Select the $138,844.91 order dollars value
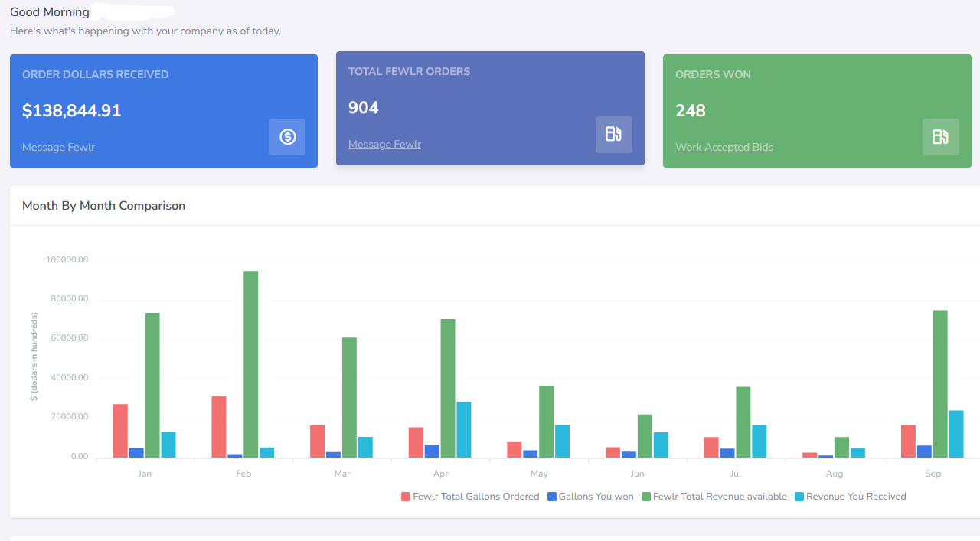Image resolution: width=980 pixels, height=541 pixels. (x=72, y=110)
